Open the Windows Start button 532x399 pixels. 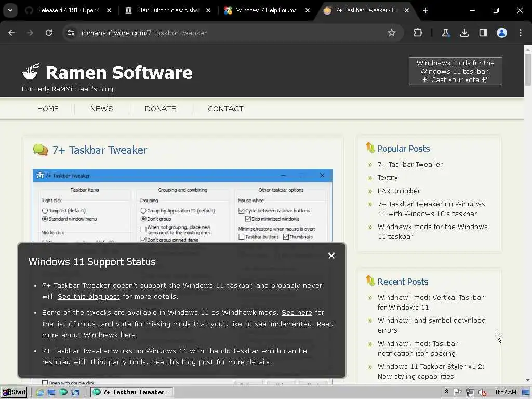(14, 392)
